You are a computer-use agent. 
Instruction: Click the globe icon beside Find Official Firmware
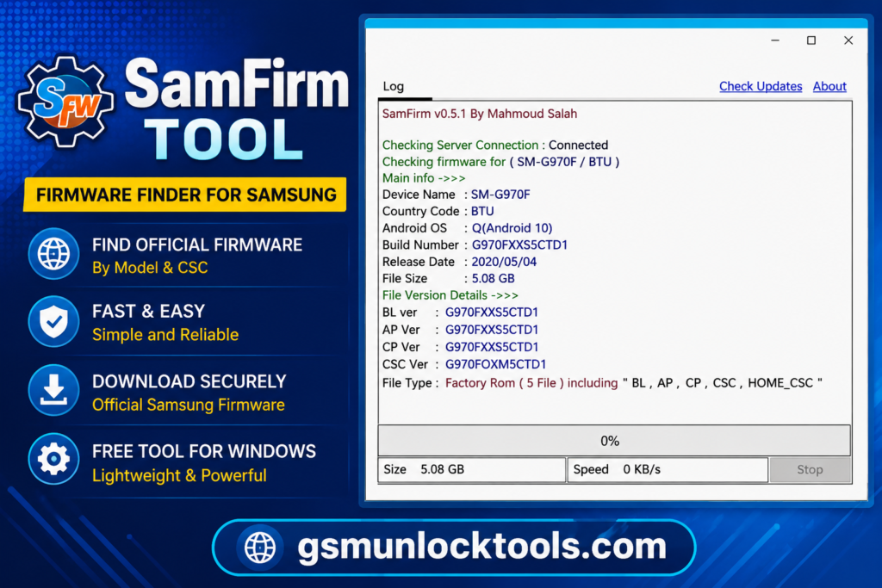54,254
